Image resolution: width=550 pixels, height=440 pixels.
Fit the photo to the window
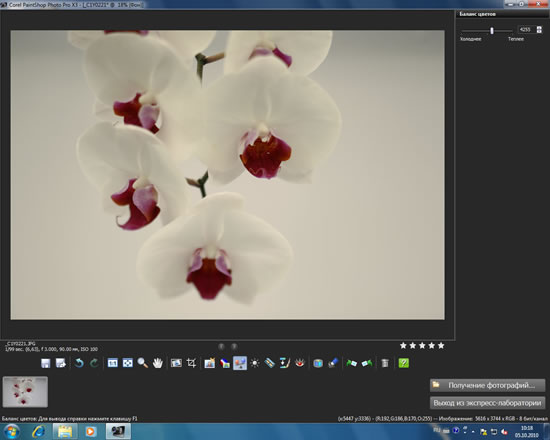pyautogui.click(x=128, y=363)
